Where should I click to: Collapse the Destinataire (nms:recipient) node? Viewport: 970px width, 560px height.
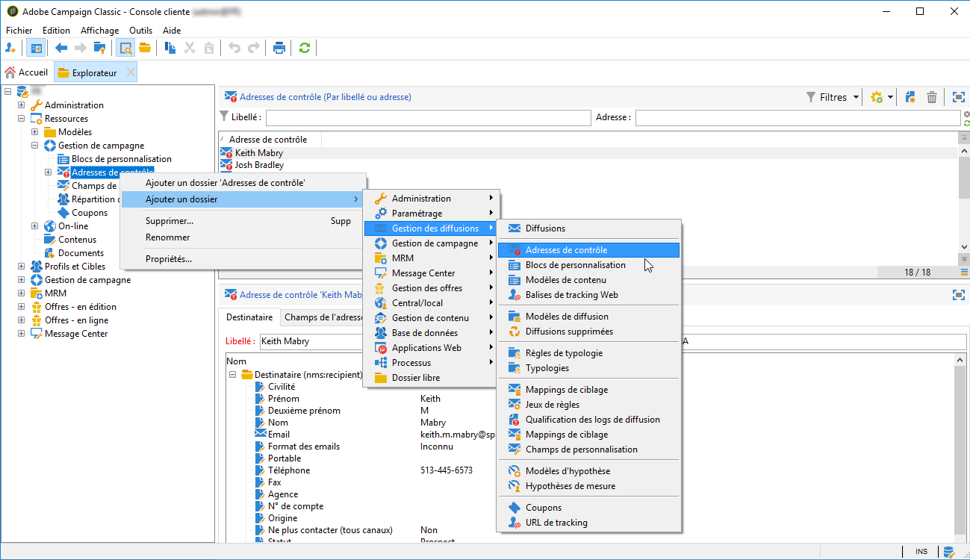(x=232, y=375)
